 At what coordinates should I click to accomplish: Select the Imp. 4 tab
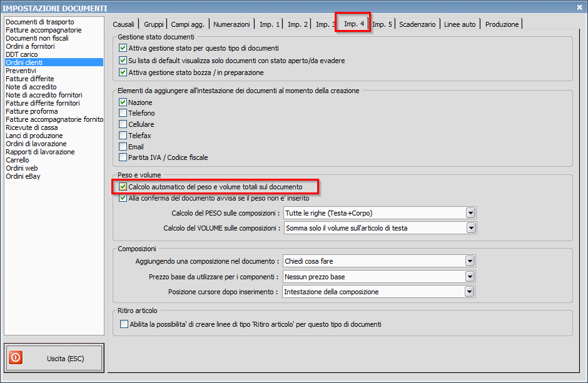pos(353,24)
